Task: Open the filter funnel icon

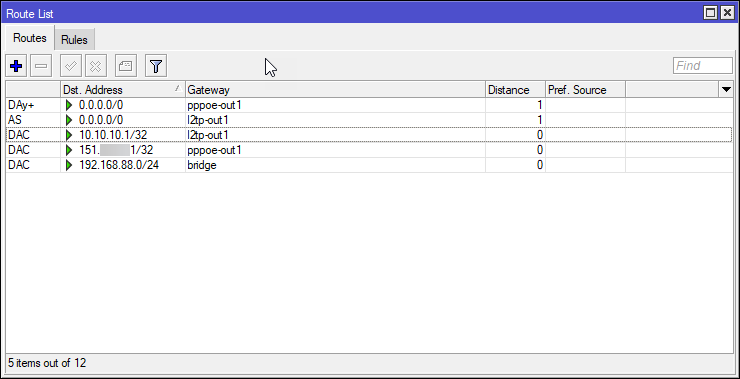Action: coord(156,66)
